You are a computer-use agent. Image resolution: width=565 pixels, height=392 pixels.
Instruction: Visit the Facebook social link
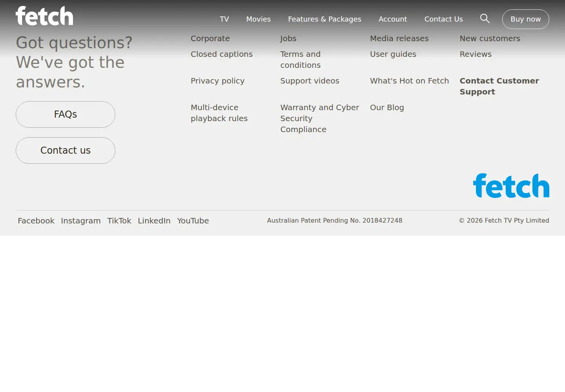(36, 221)
